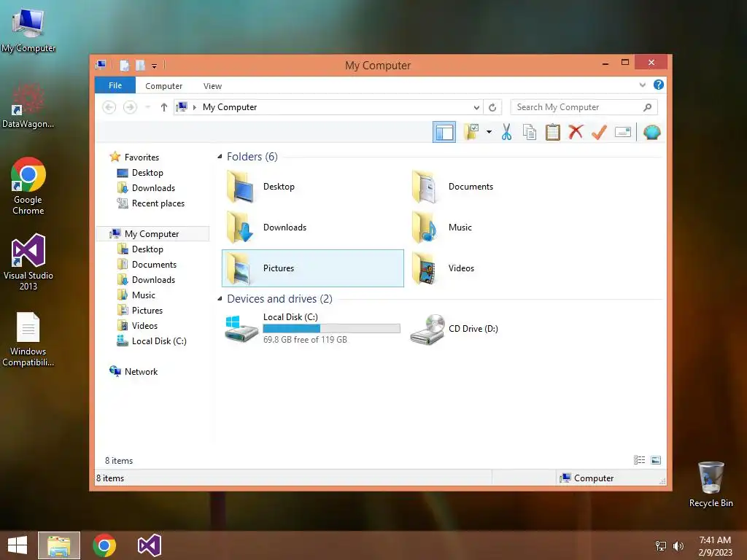Open Google Chrome from the taskbar
The image size is (747, 560).
click(104, 545)
